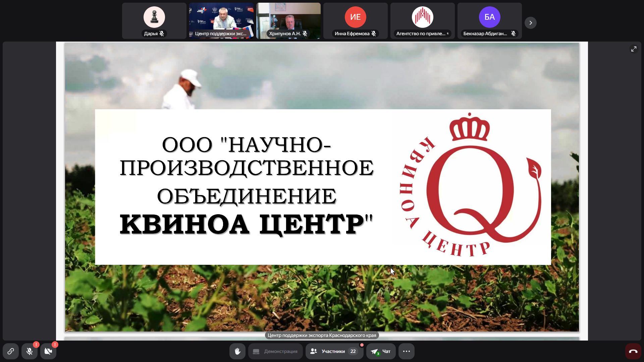Turn on the camera toggle

[48, 351]
